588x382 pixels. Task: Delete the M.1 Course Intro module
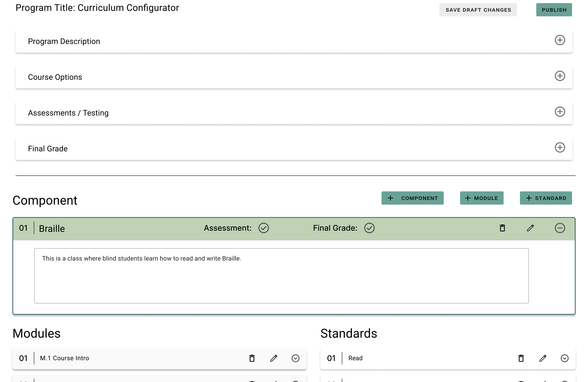click(252, 358)
